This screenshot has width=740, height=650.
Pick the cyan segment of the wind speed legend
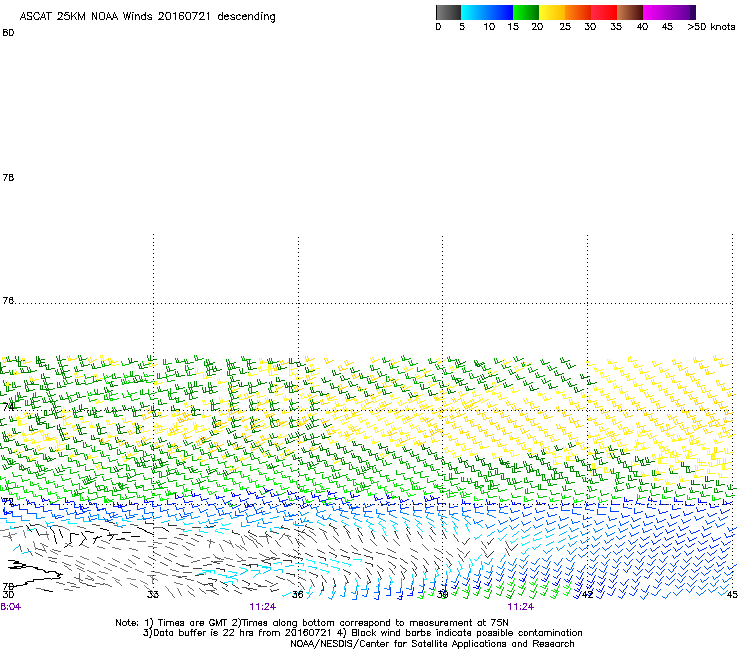click(474, 12)
